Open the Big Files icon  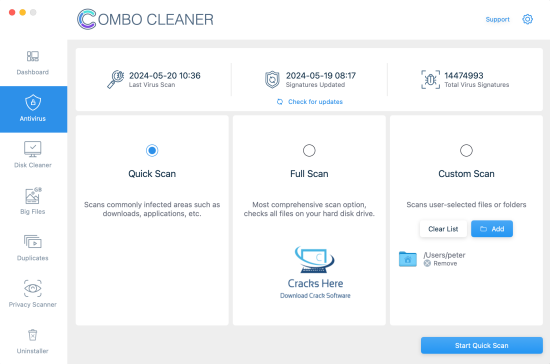click(33, 196)
